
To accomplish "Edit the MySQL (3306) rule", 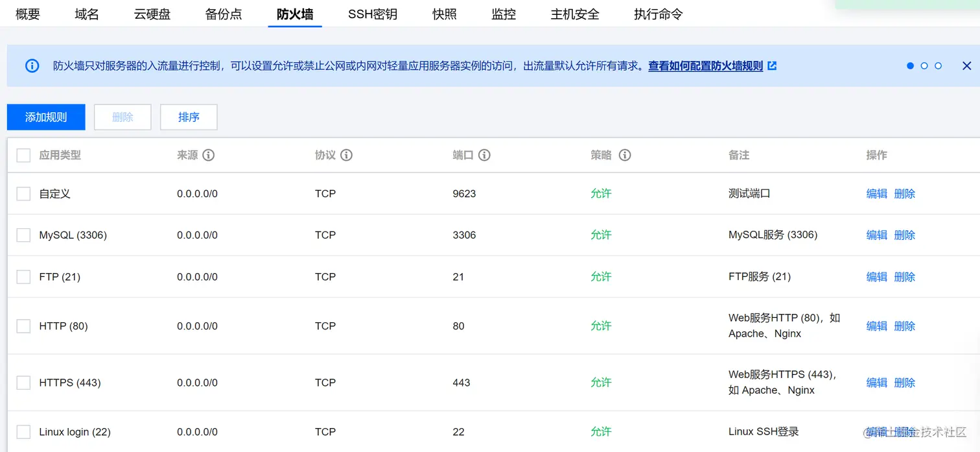I will (877, 235).
